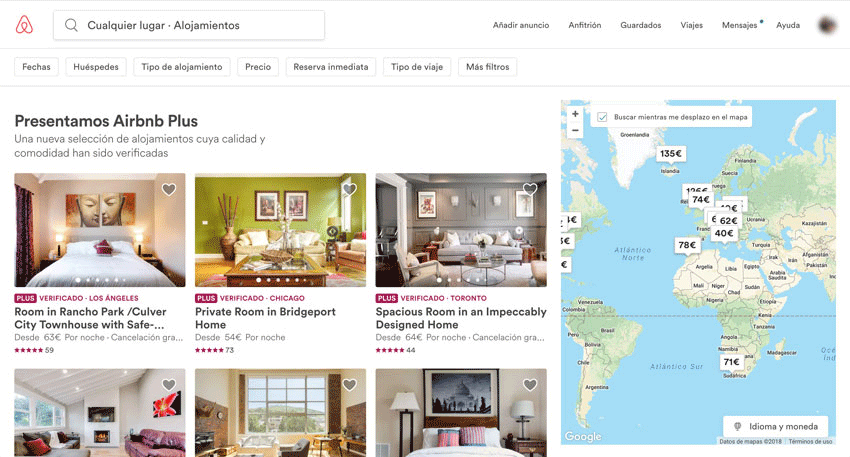Open the Idioma y moneda button

coord(776,426)
